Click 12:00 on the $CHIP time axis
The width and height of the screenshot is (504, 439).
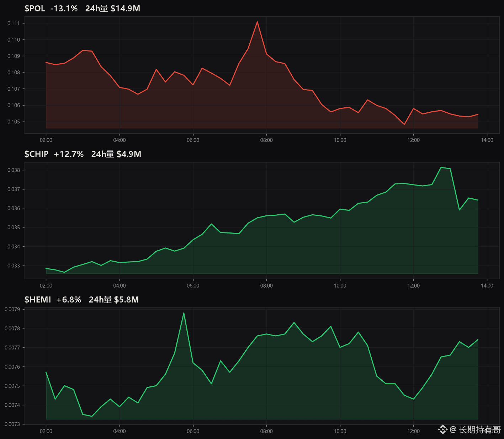point(414,285)
